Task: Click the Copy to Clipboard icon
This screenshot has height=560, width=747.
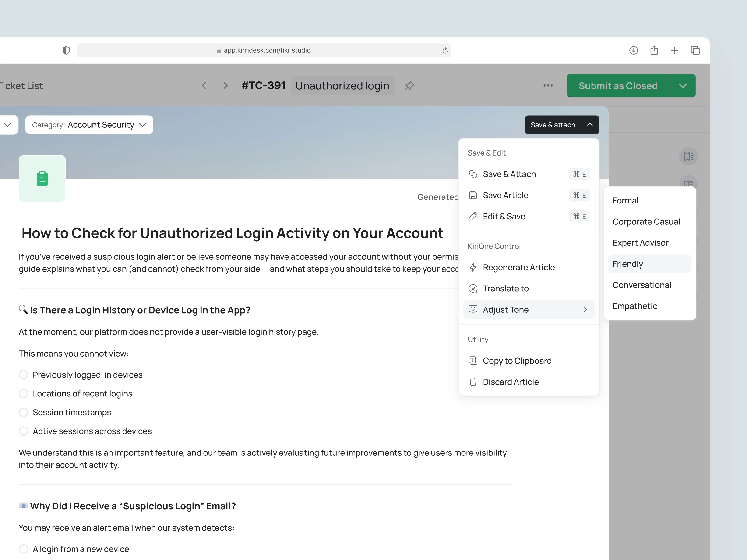Action: point(473,360)
